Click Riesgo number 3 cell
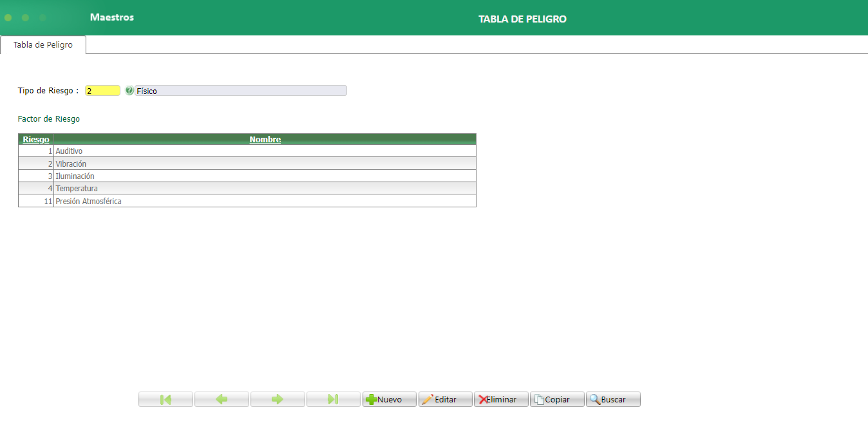The width and height of the screenshot is (868, 423). point(36,176)
